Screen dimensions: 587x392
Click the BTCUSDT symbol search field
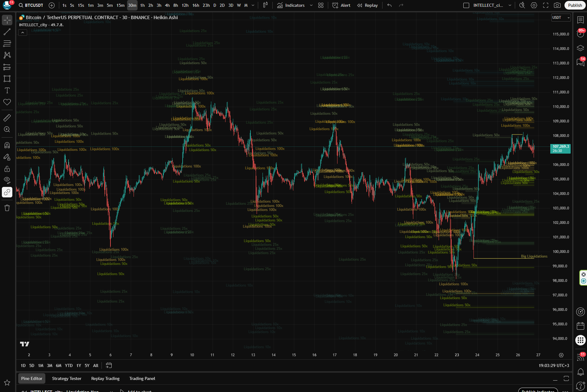click(31, 5)
